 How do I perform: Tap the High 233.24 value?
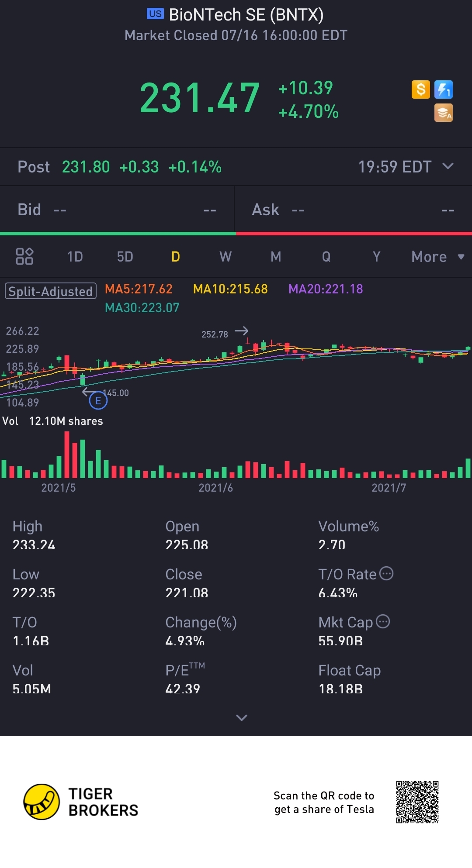(x=34, y=544)
